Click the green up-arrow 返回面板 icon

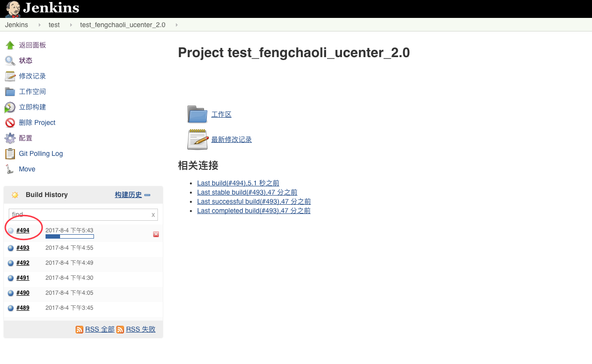[x=10, y=45]
